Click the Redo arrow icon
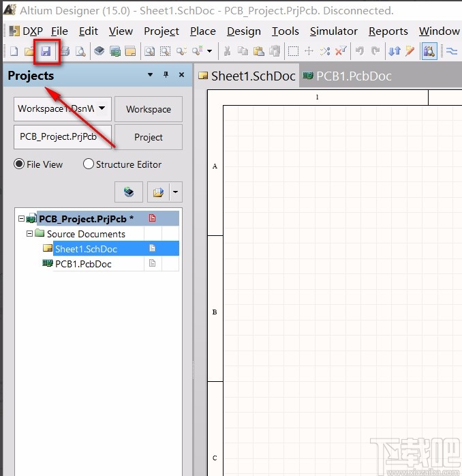 coord(375,51)
